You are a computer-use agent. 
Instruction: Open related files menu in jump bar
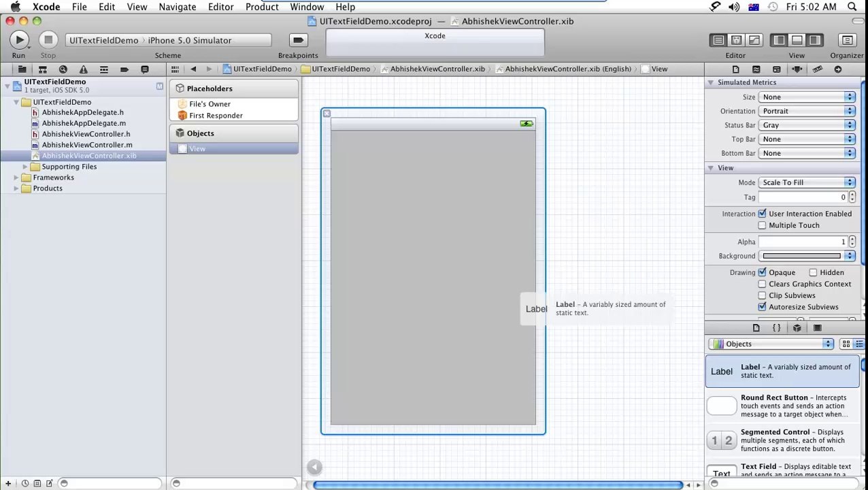(x=176, y=69)
